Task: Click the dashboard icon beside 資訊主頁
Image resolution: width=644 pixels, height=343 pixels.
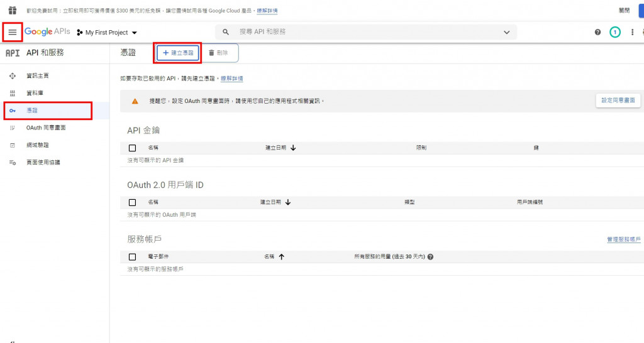Action: click(13, 75)
